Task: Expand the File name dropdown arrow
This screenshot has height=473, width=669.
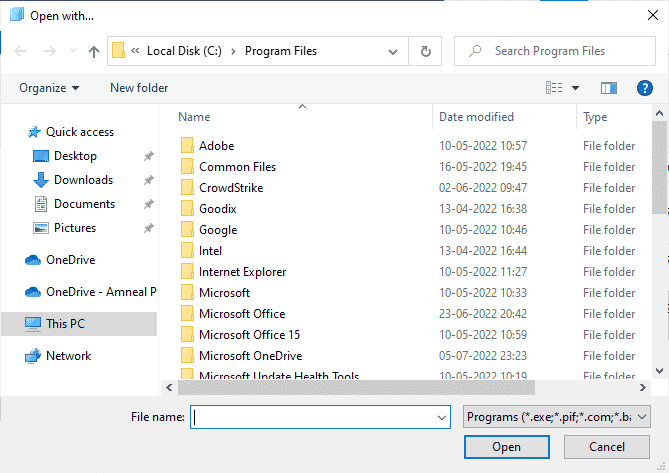Action: pos(442,418)
